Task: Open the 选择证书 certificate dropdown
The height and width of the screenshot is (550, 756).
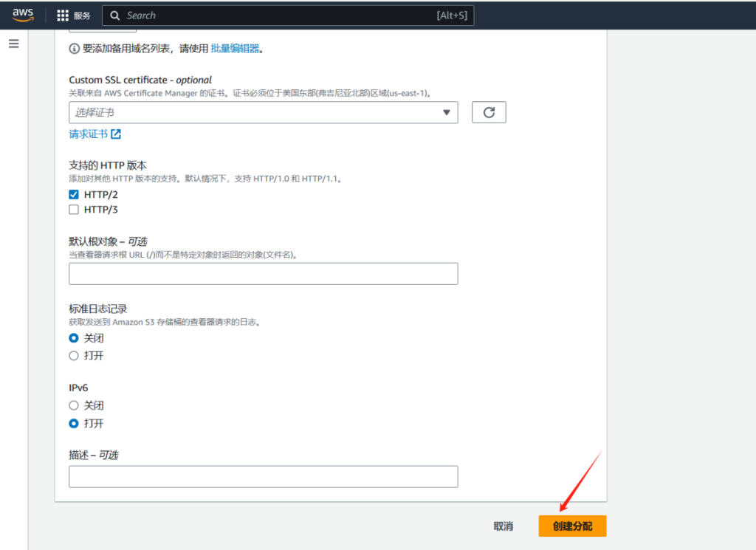Action: click(x=264, y=112)
